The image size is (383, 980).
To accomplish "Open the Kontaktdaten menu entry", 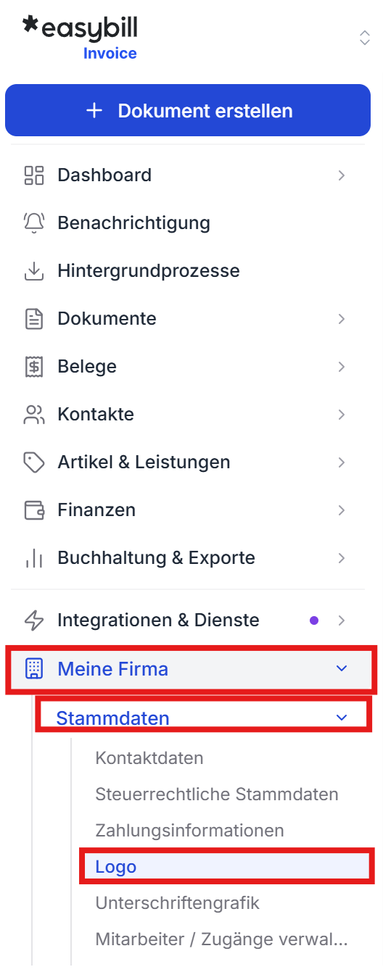I will (149, 758).
